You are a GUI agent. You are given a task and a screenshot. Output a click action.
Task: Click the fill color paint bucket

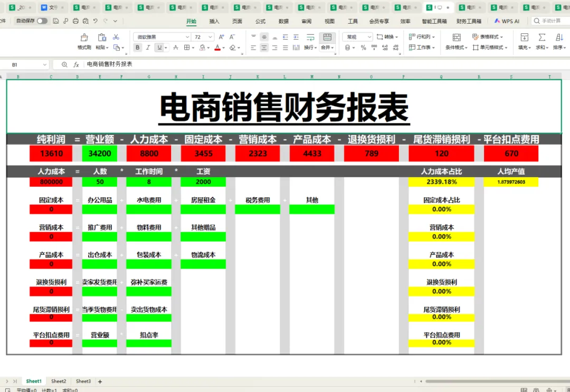pos(203,47)
